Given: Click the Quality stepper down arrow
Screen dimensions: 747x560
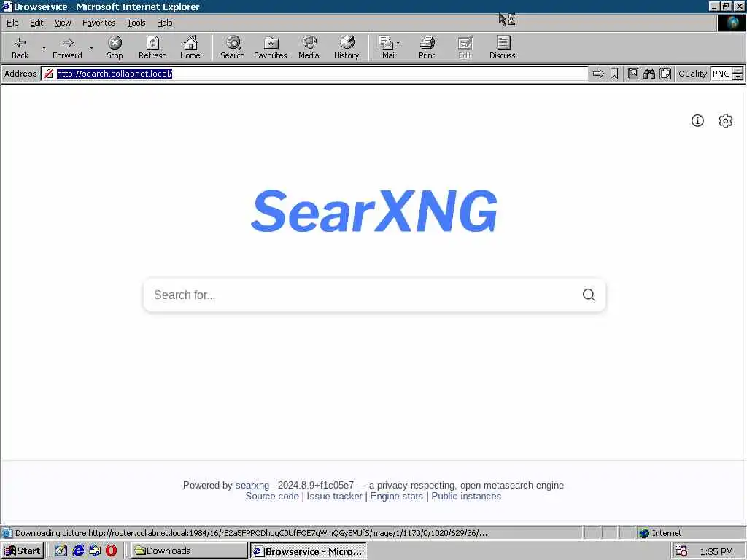Looking at the screenshot, I should point(738,77).
